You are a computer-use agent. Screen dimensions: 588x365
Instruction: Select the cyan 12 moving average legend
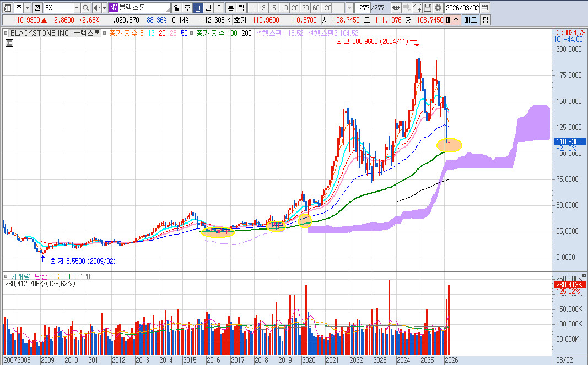tap(151, 34)
